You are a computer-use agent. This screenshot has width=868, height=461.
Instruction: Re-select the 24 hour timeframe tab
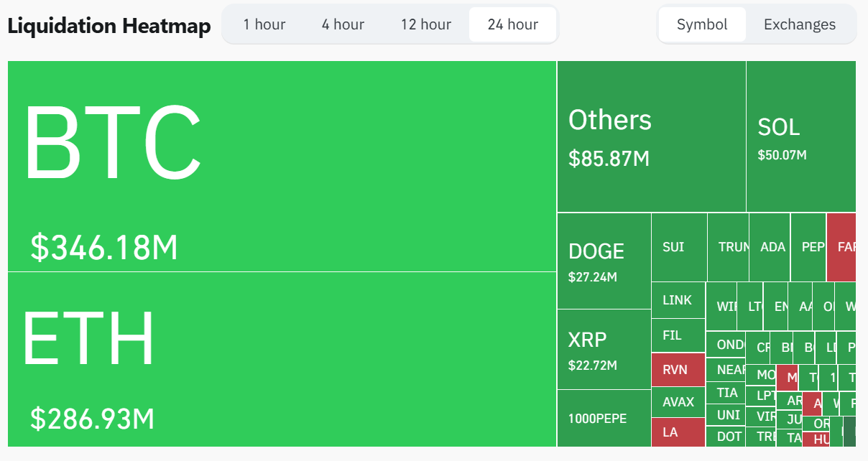(x=512, y=24)
